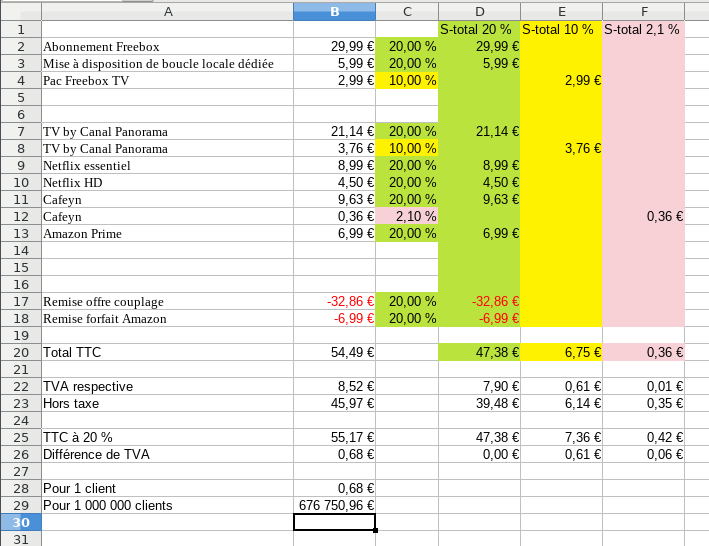
Task: Select column header B
Action: pos(334,12)
